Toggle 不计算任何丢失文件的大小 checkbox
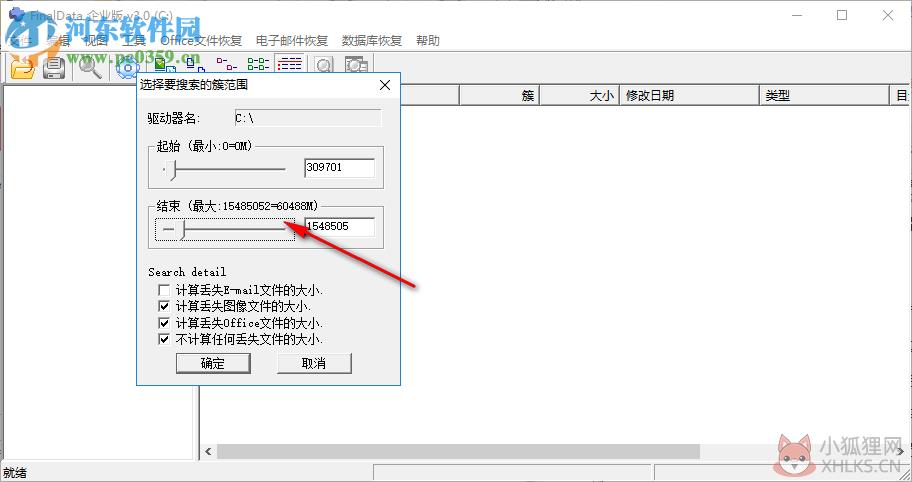The height and width of the screenshot is (482, 912). (164, 339)
